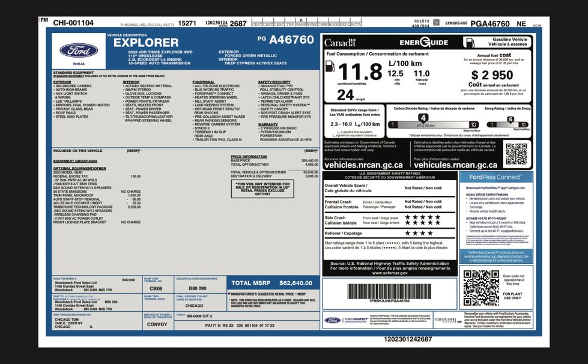The height and width of the screenshot is (364, 588).
Task: Open the vehicules.rncan.gc.ca link
Action: [x=455, y=165]
